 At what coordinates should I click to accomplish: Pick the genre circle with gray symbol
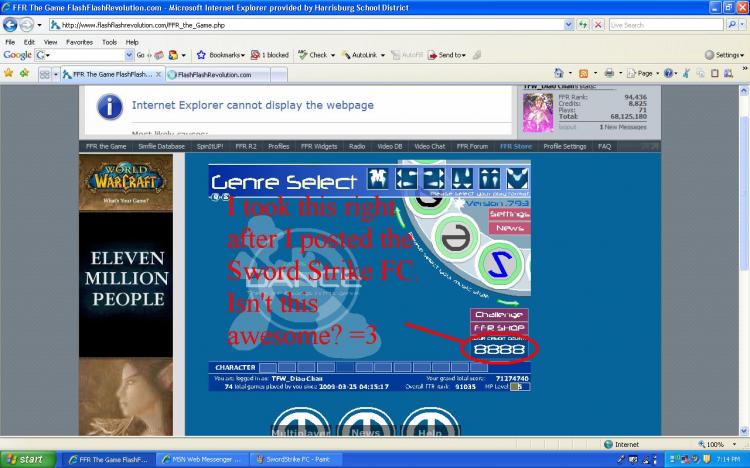[x=456, y=237]
